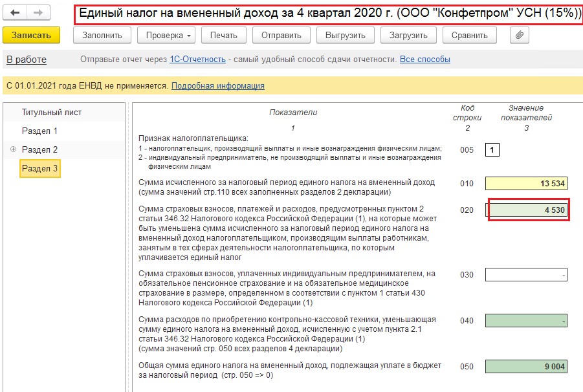Open the В работе status link
The width and height of the screenshot is (583, 392).
(x=27, y=60)
